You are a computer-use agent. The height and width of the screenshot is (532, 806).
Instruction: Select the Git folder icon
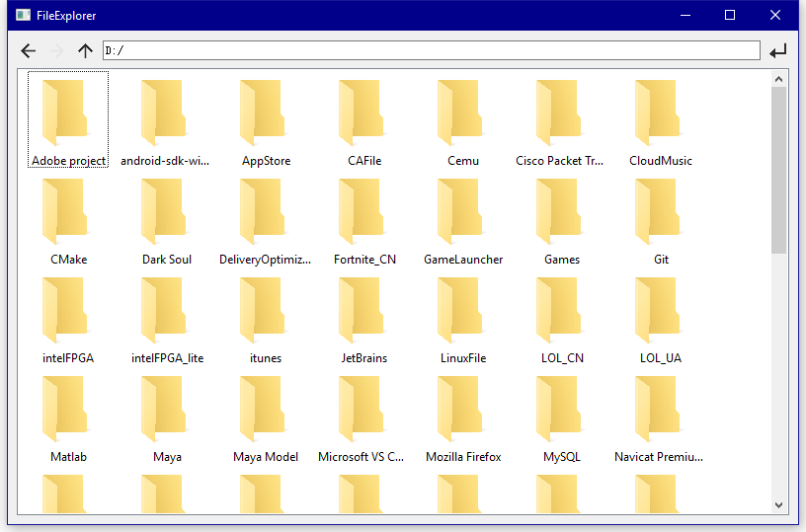pos(657,211)
